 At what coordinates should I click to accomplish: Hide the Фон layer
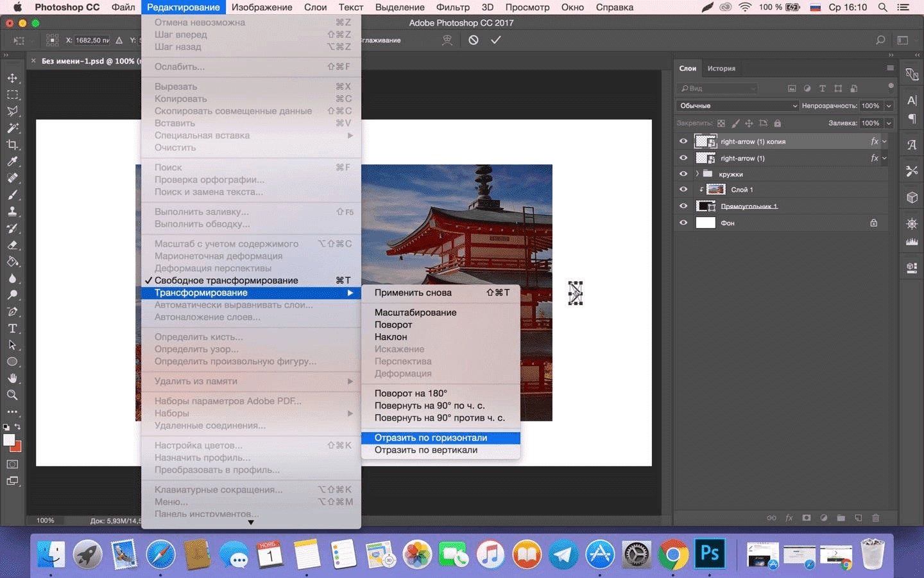(x=683, y=223)
